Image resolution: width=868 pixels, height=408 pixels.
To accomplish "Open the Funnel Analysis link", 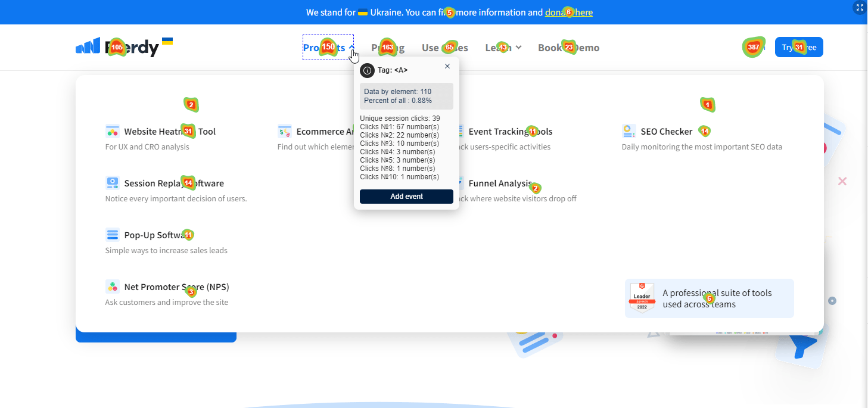I will coord(500,183).
